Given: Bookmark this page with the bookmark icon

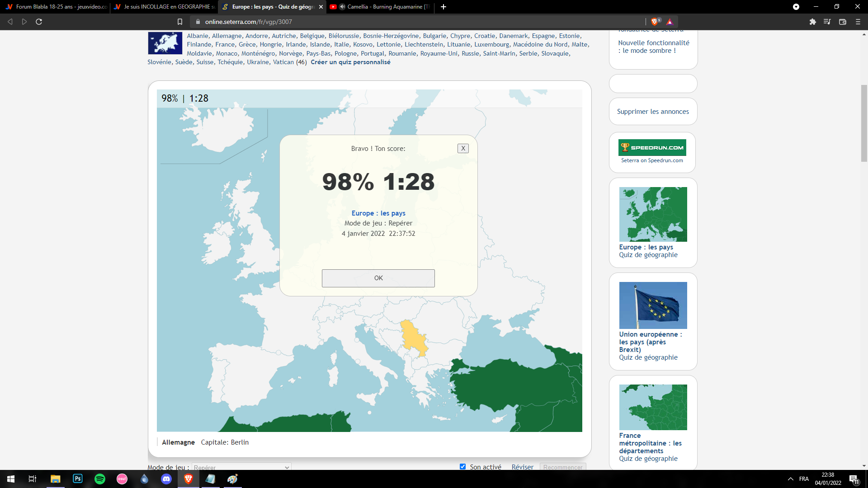Looking at the screenshot, I should coord(180,22).
